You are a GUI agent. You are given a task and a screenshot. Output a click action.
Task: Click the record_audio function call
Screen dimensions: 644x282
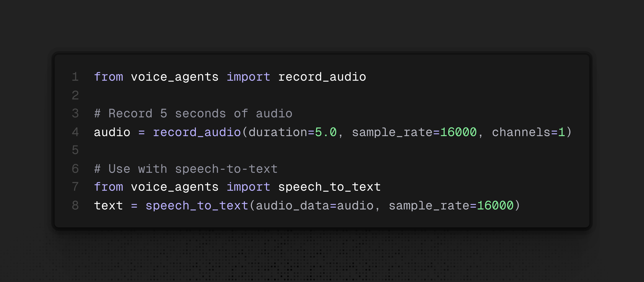(197, 132)
